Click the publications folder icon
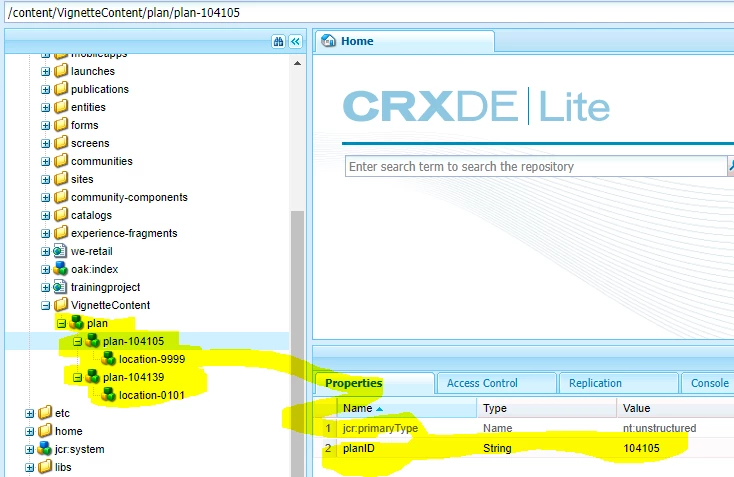This screenshot has height=477, width=734. coord(61,88)
